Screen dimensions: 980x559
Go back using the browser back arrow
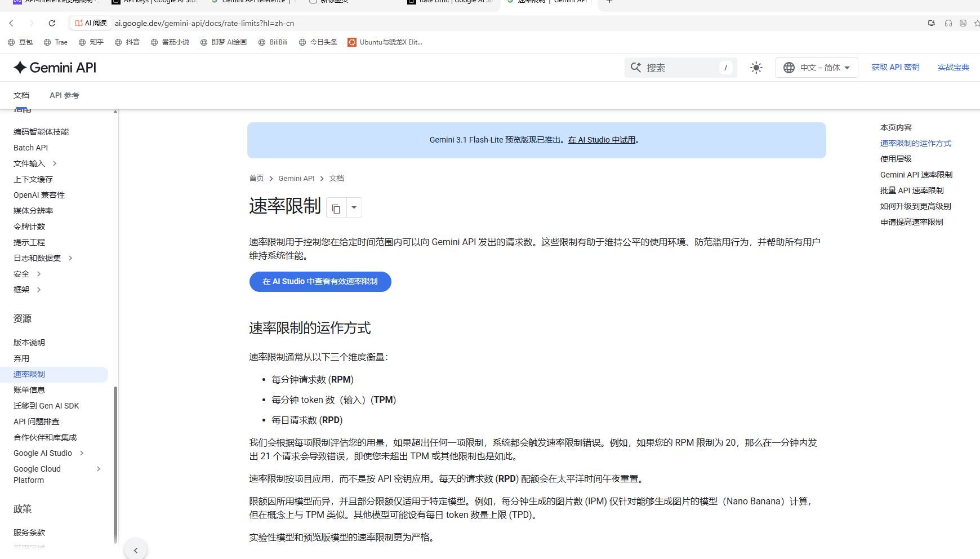pos(11,23)
